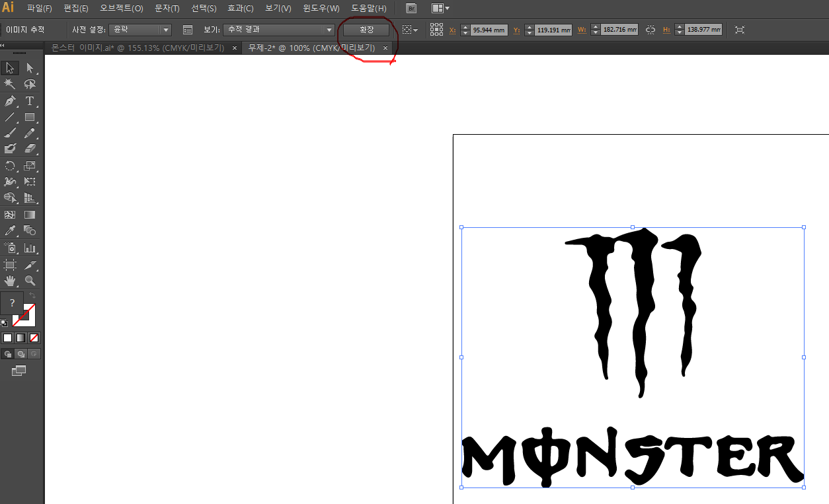Screen dimensions: 829x504
Task: Open the 선택(S) menu
Action: (204, 9)
